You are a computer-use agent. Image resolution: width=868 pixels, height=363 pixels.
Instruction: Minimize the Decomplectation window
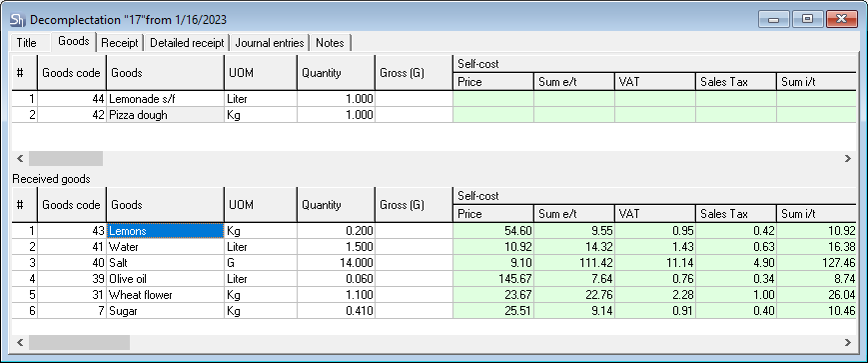[774, 19]
